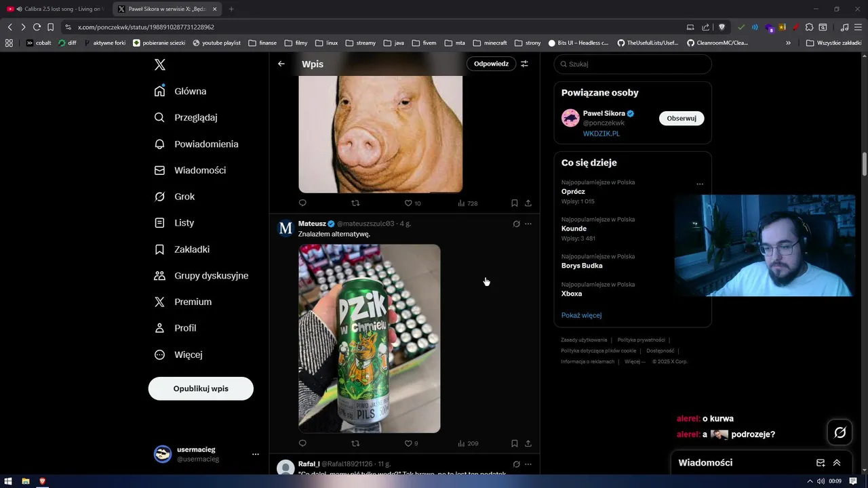The height and width of the screenshot is (488, 868).
Task: Like the pig post with 10 likes
Action: 412,203
